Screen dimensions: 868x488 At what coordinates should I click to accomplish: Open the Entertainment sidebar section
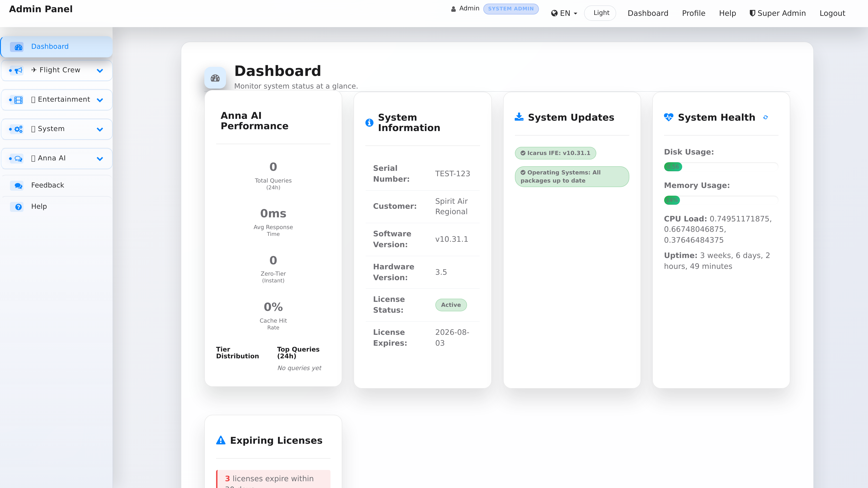tap(57, 100)
